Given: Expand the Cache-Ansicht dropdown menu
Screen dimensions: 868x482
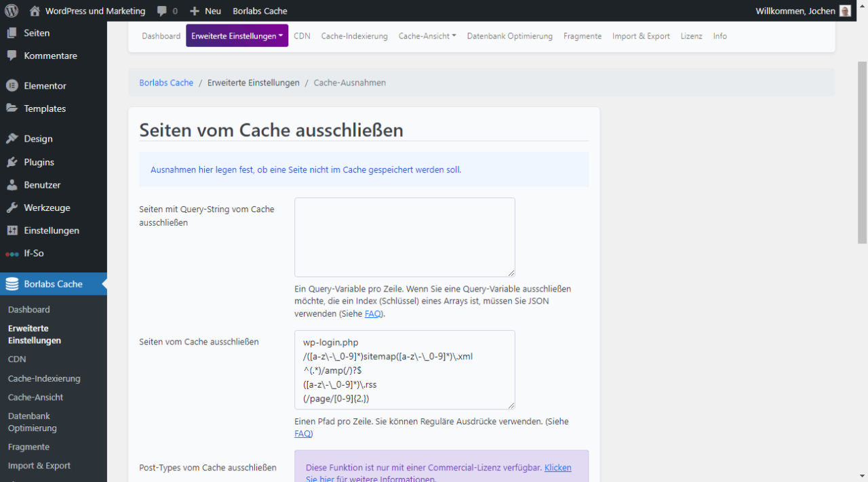Looking at the screenshot, I should 427,36.
